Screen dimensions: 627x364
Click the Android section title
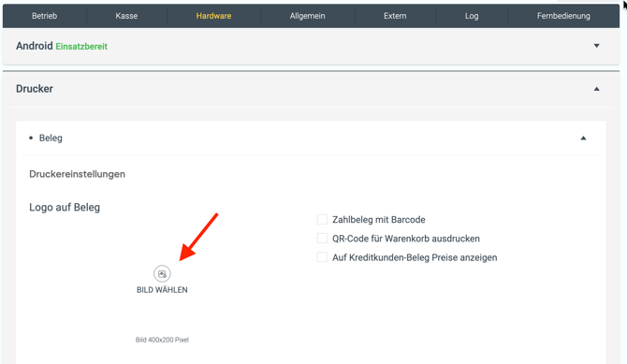[35, 46]
